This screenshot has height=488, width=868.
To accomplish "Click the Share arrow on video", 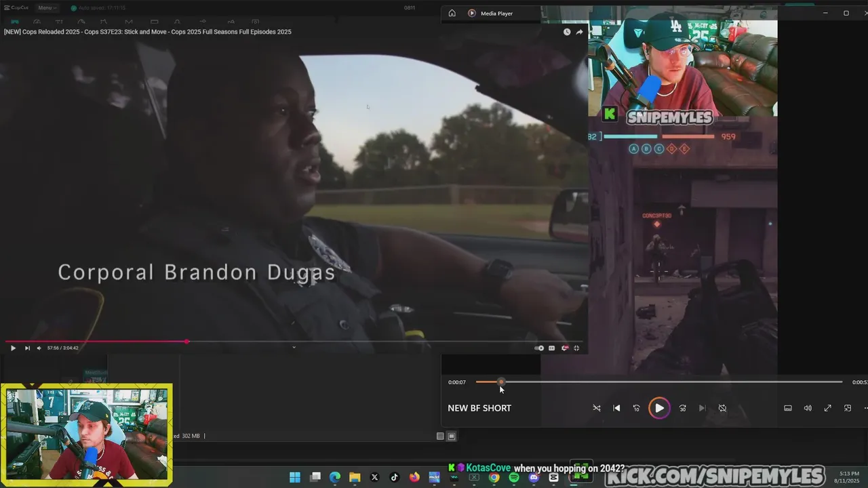I will (x=579, y=32).
